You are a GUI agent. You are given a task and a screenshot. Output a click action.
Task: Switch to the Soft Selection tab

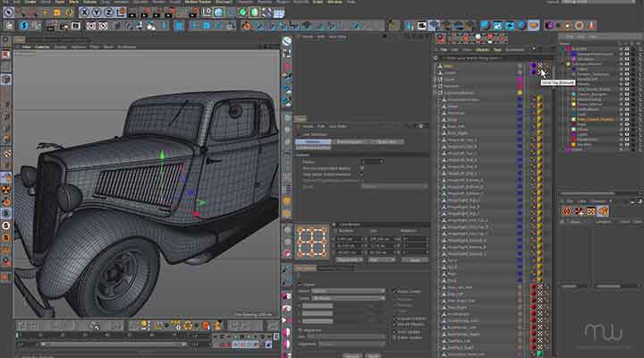click(x=313, y=147)
